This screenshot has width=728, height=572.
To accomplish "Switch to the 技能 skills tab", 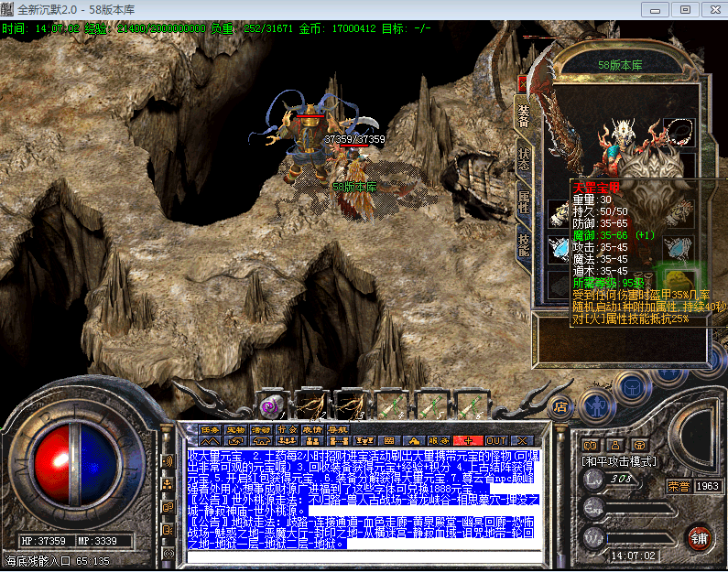I will [x=524, y=245].
